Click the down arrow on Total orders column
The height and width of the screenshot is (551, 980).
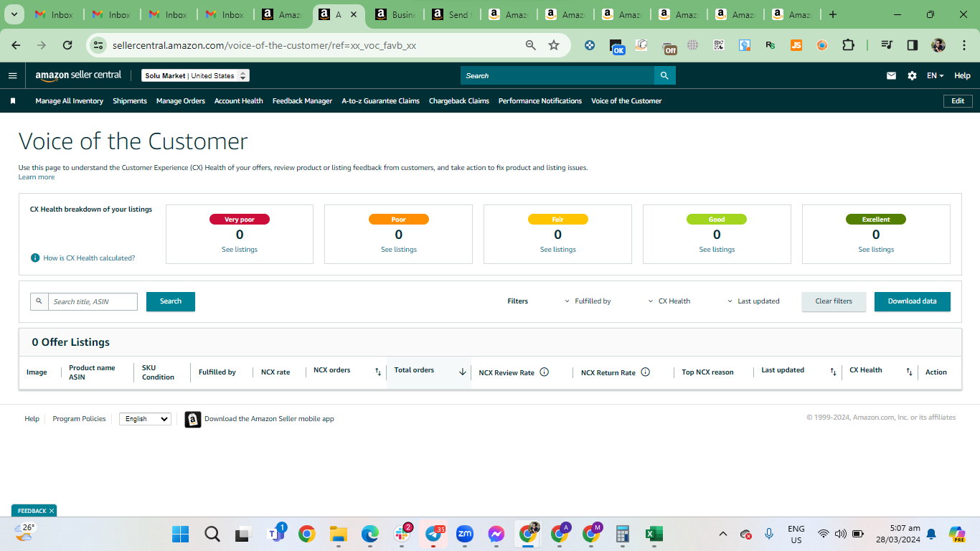463,372
